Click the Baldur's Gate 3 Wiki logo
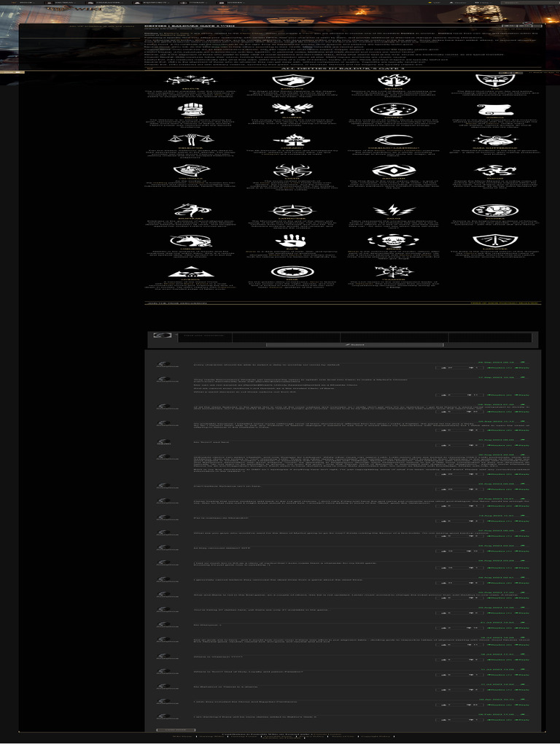Viewport: 560px width, 747px height. [74, 9]
